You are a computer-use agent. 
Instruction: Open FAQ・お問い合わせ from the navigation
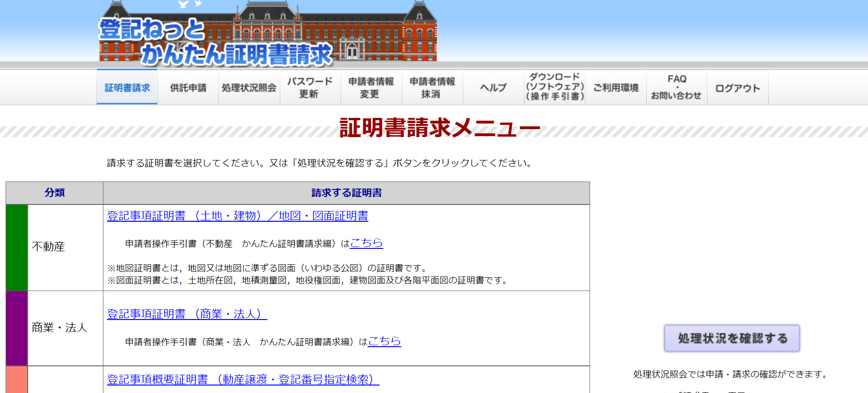coord(677,87)
